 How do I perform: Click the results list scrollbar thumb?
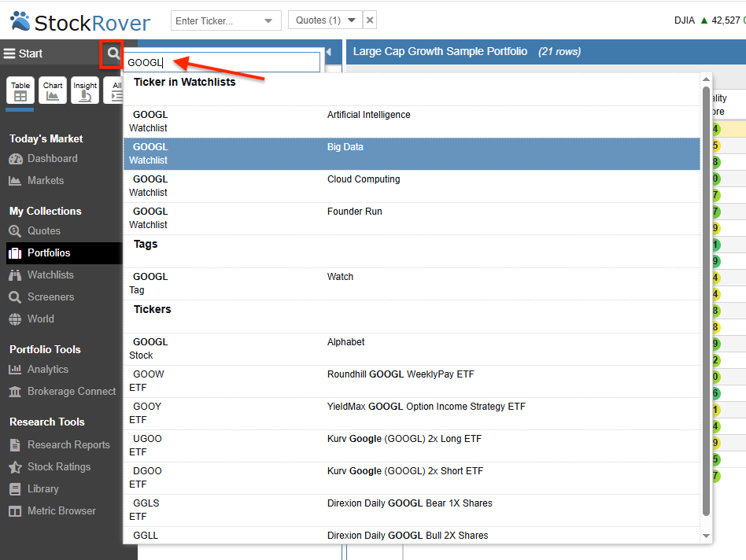pyautogui.click(x=706, y=301)
